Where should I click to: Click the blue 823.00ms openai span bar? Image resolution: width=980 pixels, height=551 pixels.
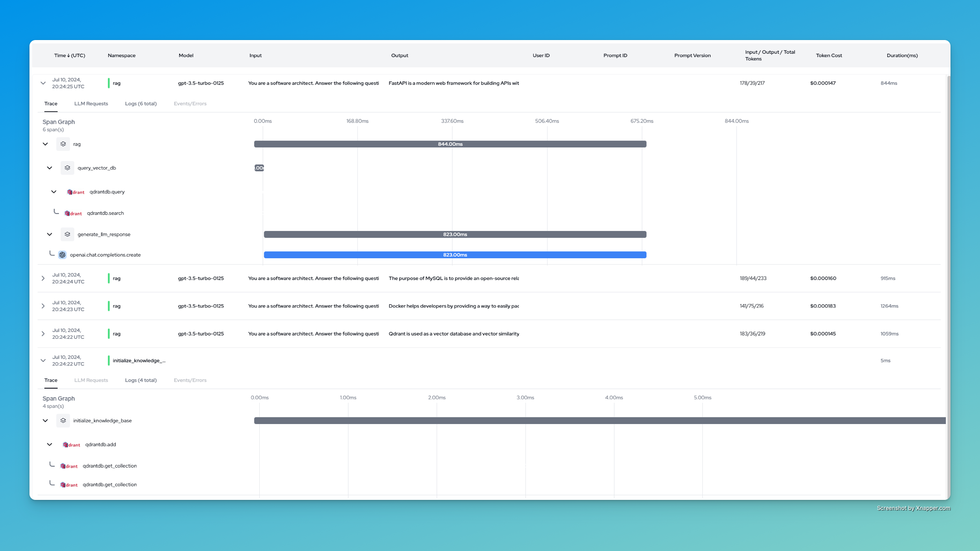[455, 255]
